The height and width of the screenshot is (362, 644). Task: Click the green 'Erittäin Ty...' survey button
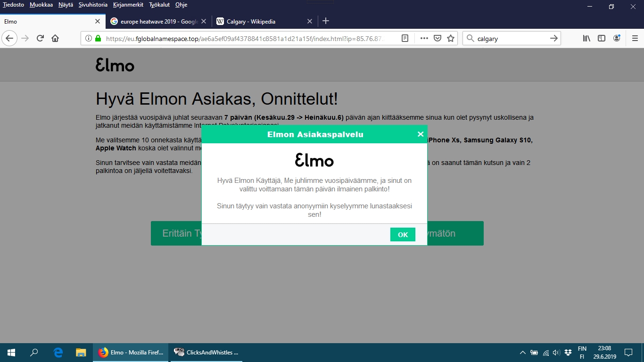click(176, 233)
